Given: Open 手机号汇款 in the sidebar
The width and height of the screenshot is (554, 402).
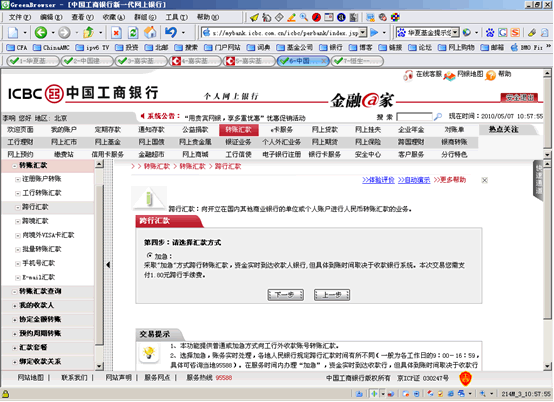Looking at the screenshot, I should coord(39,263).
